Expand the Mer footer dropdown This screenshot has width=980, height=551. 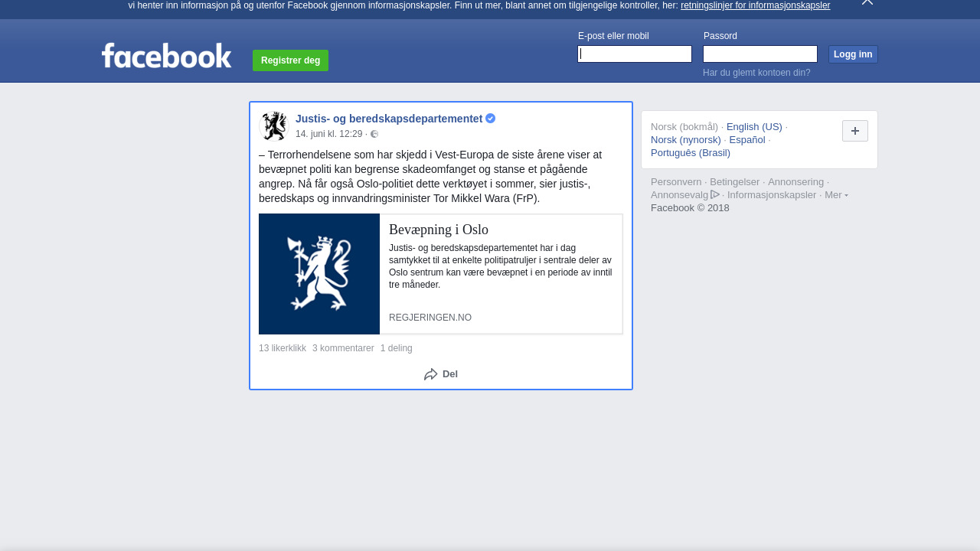pyautogui.click(x=835, y=195)
